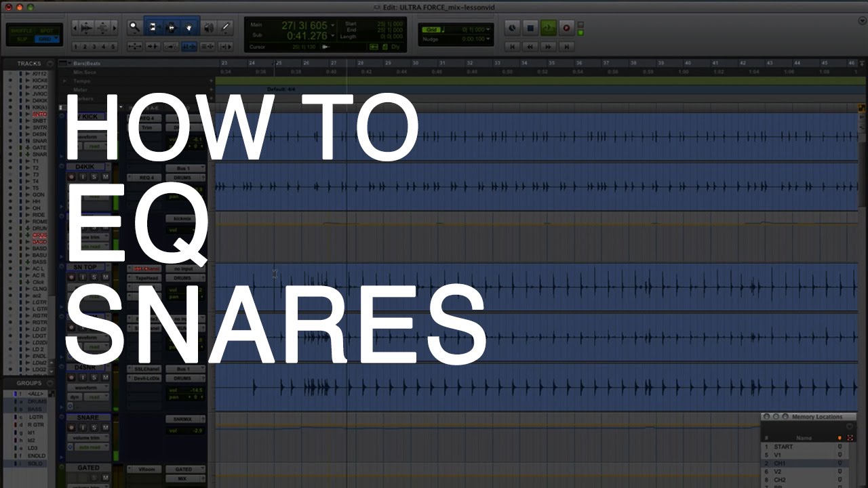
Task: Open SNRMIX output selector on SNARE track
Action: pos(184,420)
